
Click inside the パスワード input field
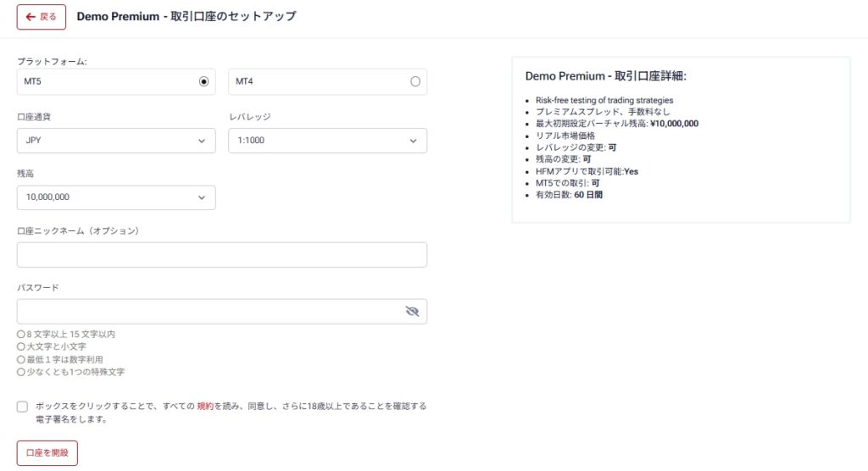(x=208, y=312)
